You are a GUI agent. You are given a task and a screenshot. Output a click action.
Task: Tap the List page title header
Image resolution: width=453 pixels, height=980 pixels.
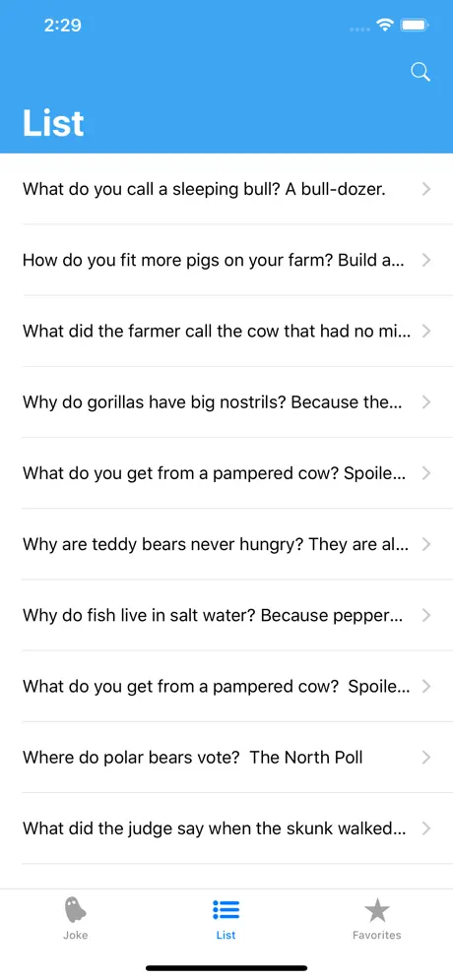pyautogui.click(x=53, y=122)
